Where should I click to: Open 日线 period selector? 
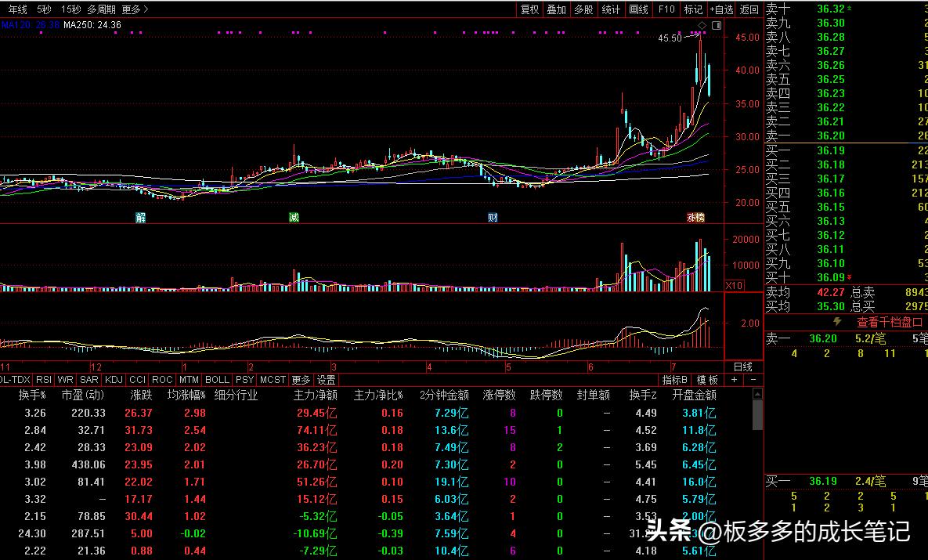coord(742,367)
